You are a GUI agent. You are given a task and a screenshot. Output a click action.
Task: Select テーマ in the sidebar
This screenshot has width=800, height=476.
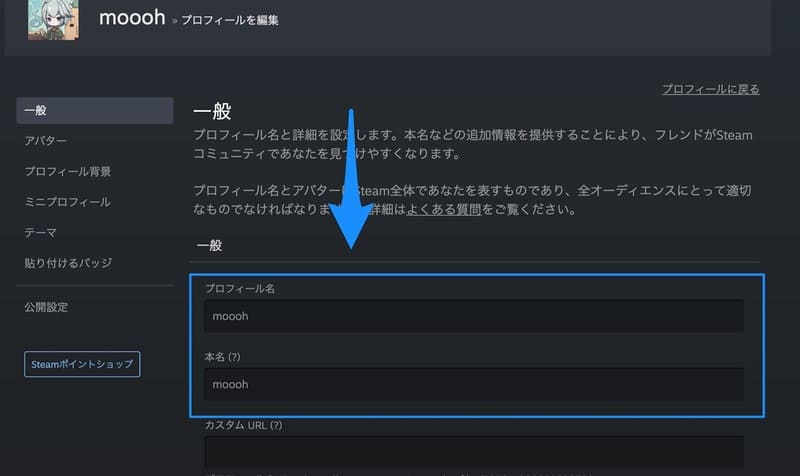click(40, 232)
